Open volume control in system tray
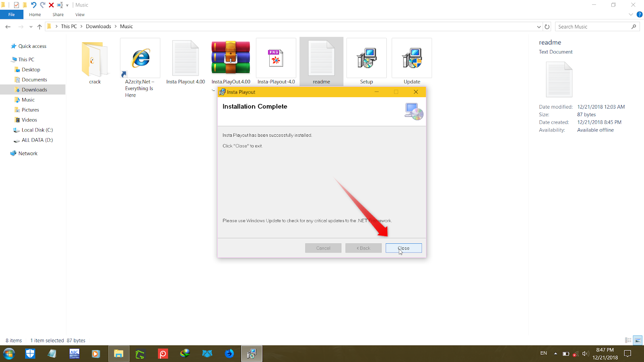The image size is (644, 362). (586, 354)
